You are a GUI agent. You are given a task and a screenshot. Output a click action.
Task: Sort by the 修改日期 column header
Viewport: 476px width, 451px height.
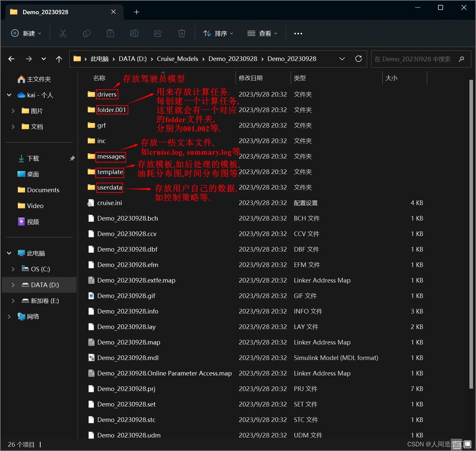(251, 78)
